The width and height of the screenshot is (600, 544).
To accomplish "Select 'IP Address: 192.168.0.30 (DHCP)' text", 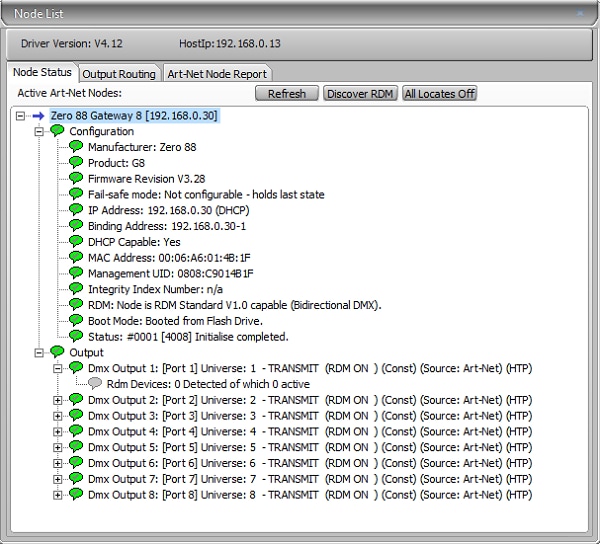I will point(169,210).
